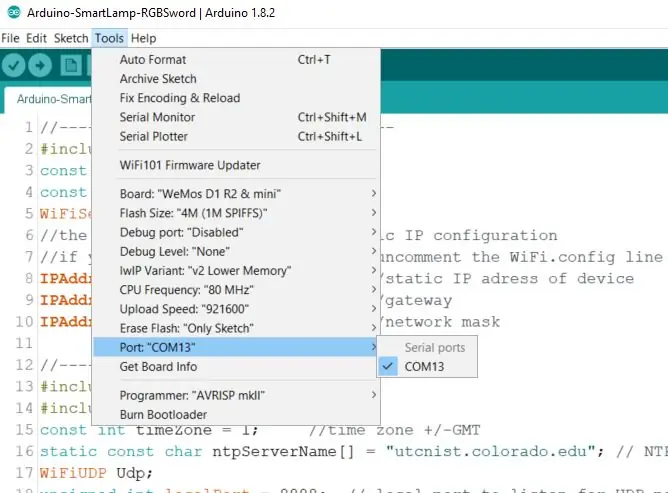Click Get Board Info

(235, 366)
